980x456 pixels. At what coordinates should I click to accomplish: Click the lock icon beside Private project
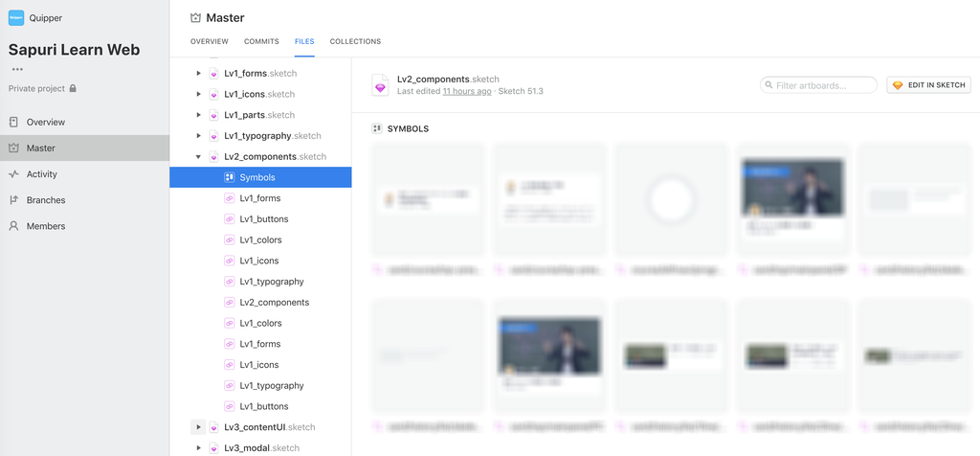click(73, 88)
